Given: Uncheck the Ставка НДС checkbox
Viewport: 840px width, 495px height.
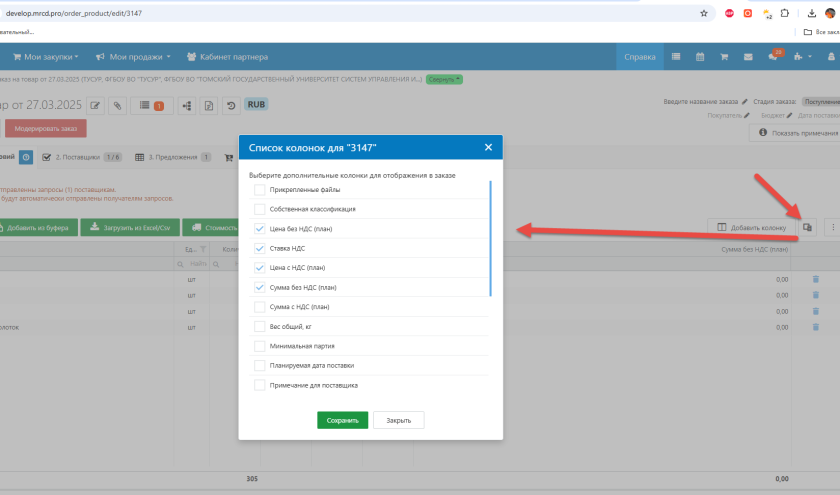Looking at the screenshot, I should click(x=259, y=248).
